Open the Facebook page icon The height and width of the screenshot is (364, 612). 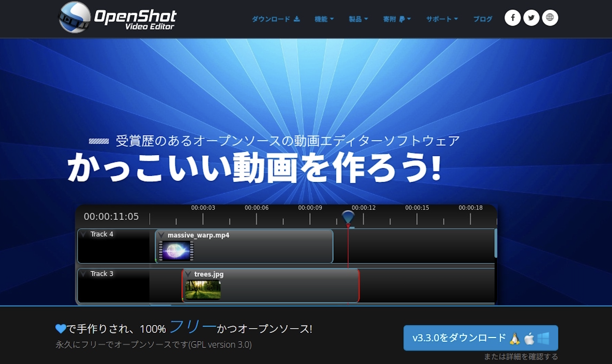tap(512, 18)
